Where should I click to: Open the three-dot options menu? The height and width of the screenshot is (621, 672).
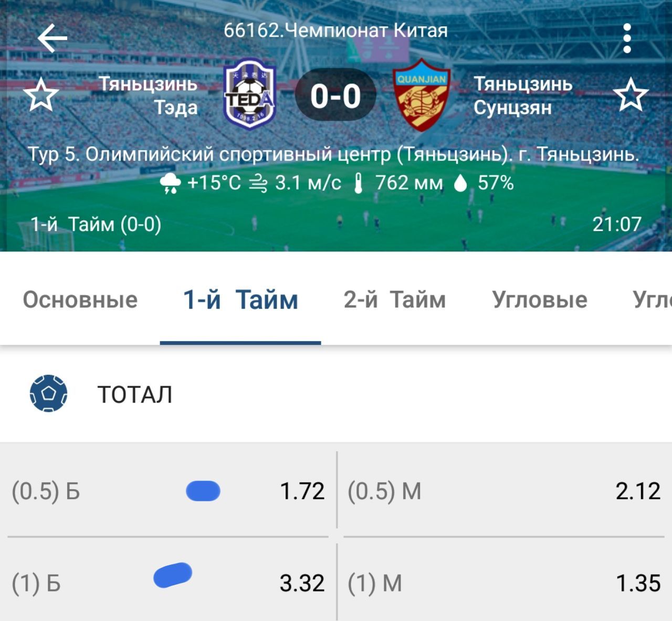(x=626, y=38)
